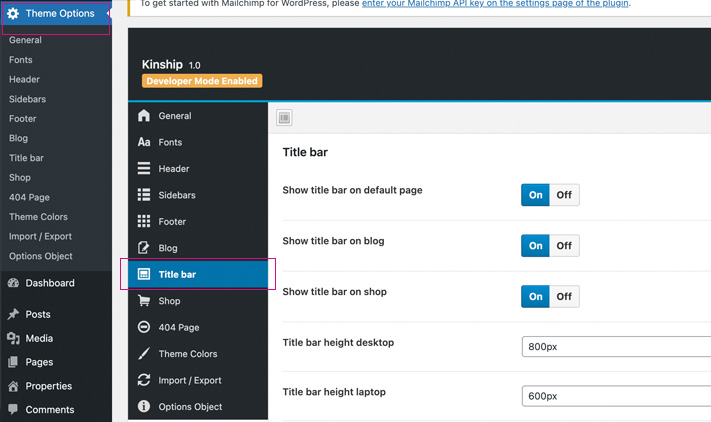This screenshot has width=711, height=422.
Task: Click the General home icon in Kinship panel
Action: coord(144,116)
